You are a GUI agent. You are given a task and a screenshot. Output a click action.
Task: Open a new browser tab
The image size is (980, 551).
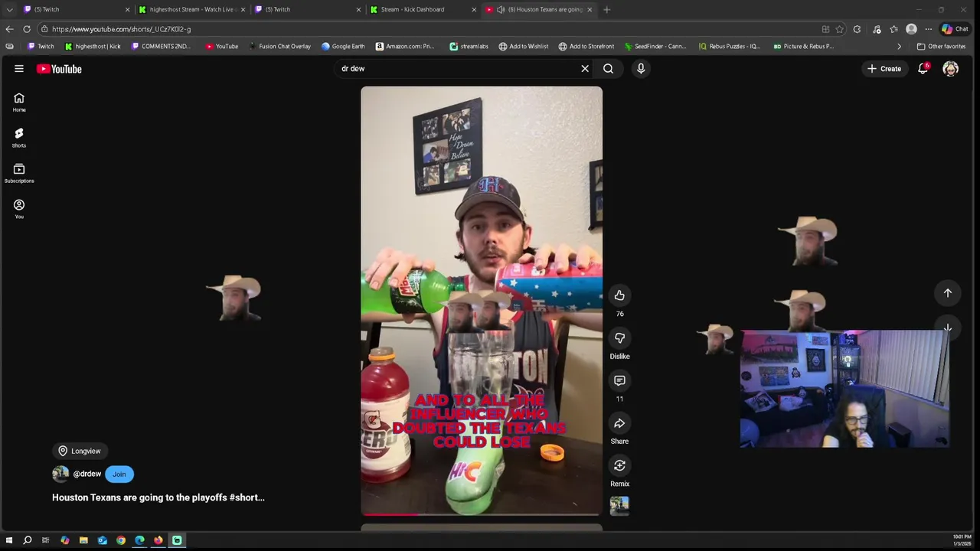tap(607, 9)
